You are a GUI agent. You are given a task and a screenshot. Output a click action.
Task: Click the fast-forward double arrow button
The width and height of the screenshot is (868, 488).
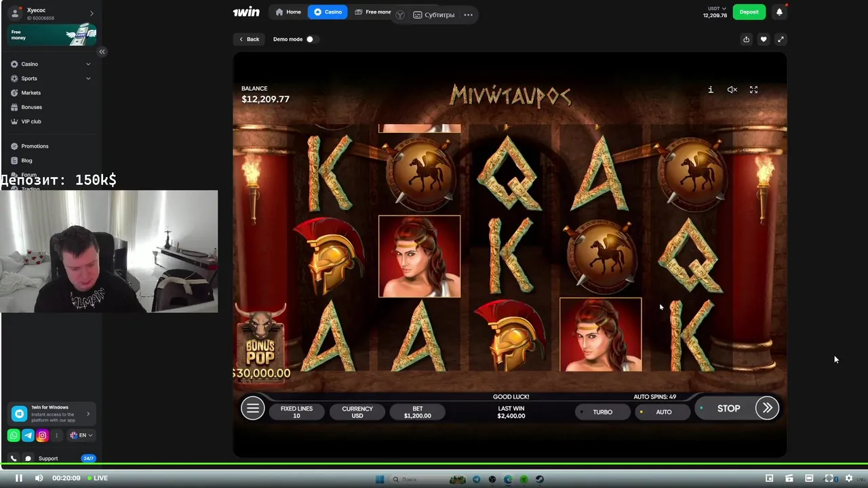767,408
